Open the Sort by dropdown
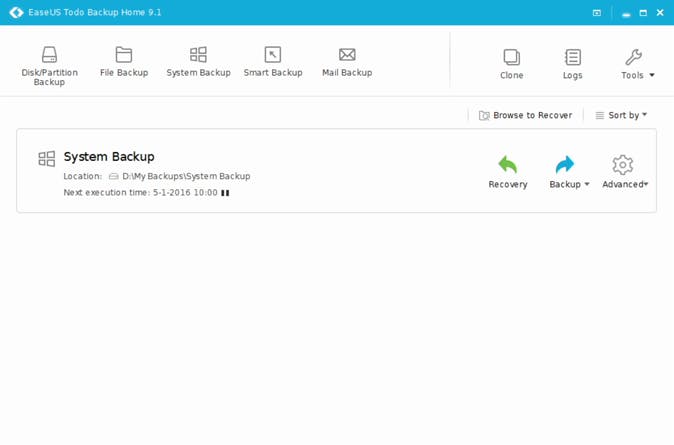 point(621,115)
